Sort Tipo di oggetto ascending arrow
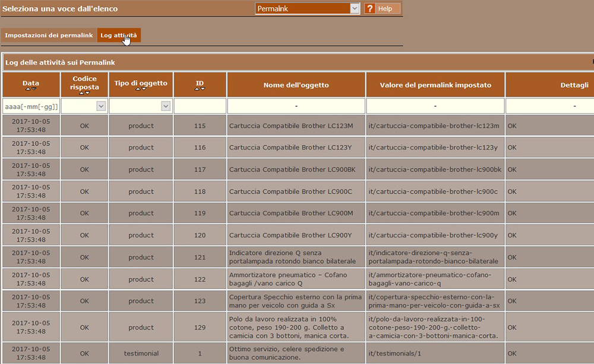The width and height of the screenshot is (594, 364). coord(138,89)
